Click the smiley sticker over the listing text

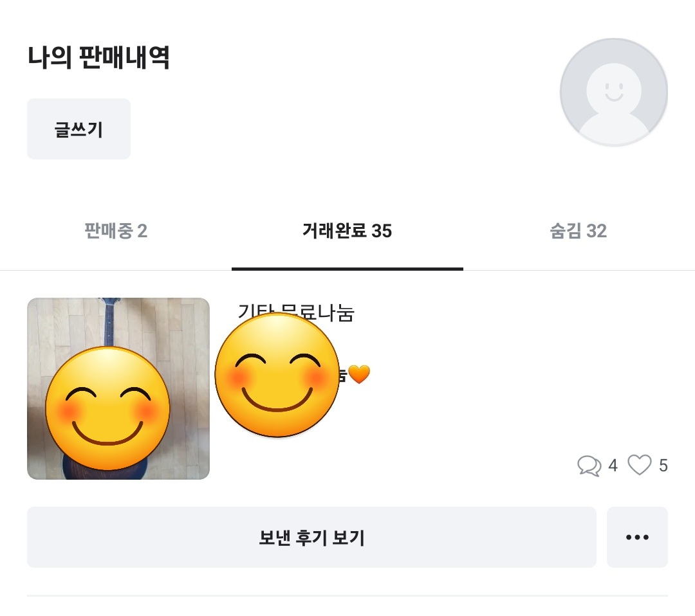pyautogui.click(x=277, y=376)
